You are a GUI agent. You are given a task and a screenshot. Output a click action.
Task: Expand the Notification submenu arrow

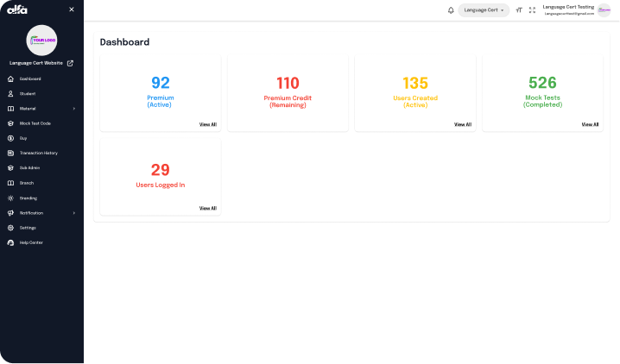[x=74, y=213]
